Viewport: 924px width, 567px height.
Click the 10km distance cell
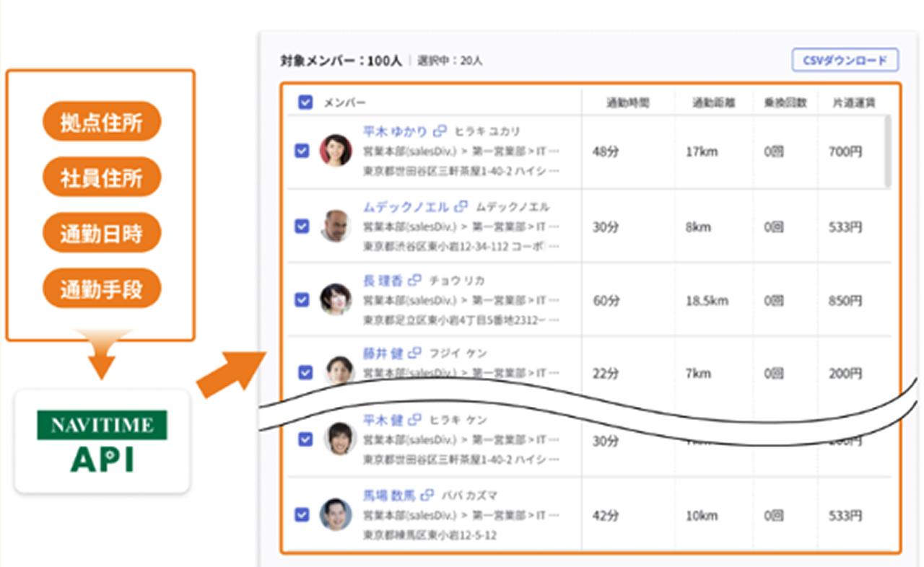tap(702, 516)
